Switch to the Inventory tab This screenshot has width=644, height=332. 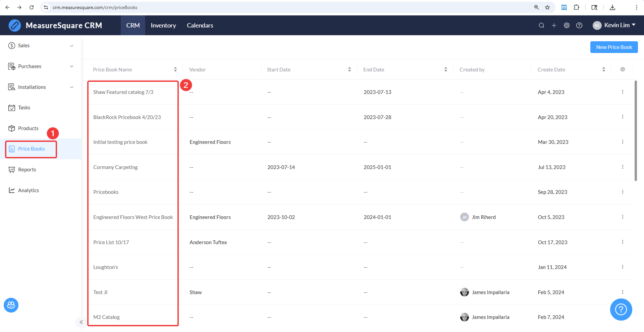click(x=163, y=25)
